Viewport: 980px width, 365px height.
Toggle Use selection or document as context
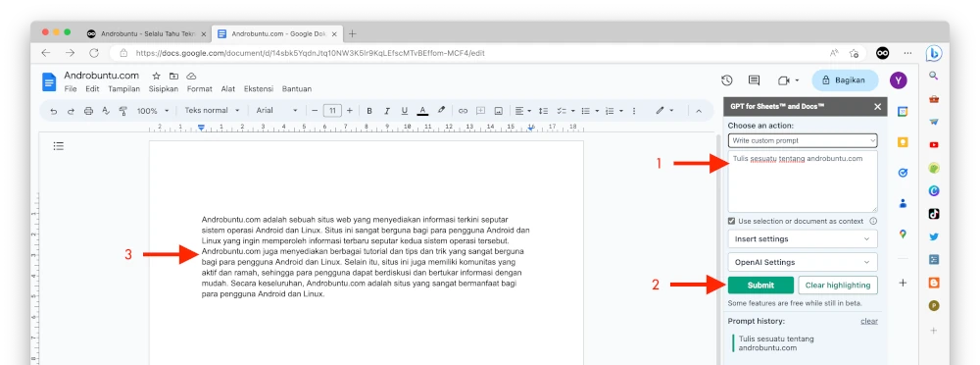pos(731,221)
